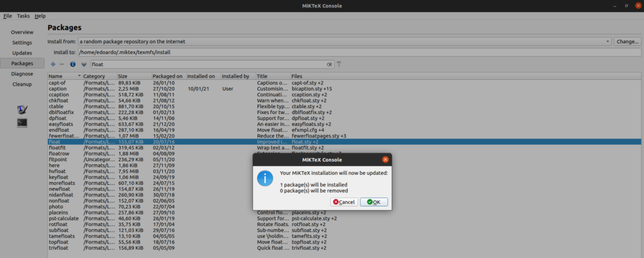Click the filter funnel icon
The image size is (644, 258).
pos(339,64)
